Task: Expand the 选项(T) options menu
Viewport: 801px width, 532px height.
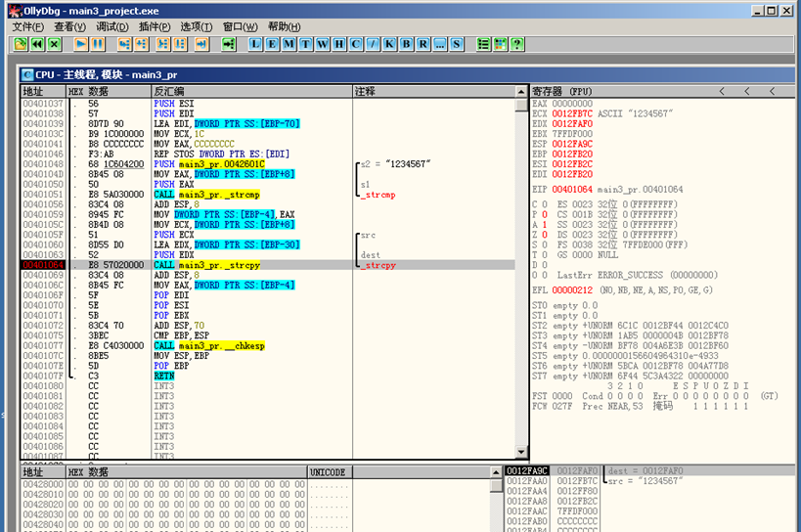Action: 197,26
